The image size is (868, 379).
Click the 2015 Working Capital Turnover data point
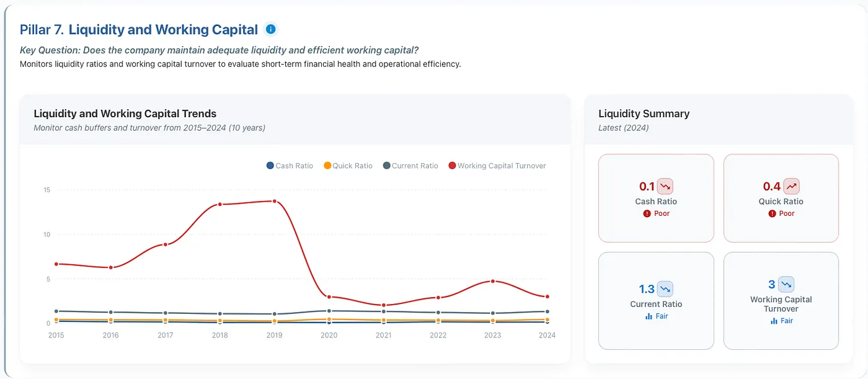pos(56,264)
